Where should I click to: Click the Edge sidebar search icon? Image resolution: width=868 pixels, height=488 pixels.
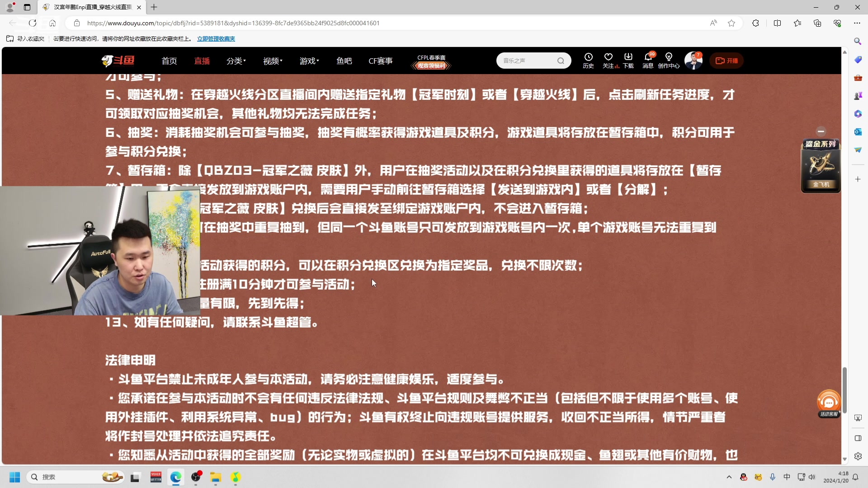click(x=858, y=42)
